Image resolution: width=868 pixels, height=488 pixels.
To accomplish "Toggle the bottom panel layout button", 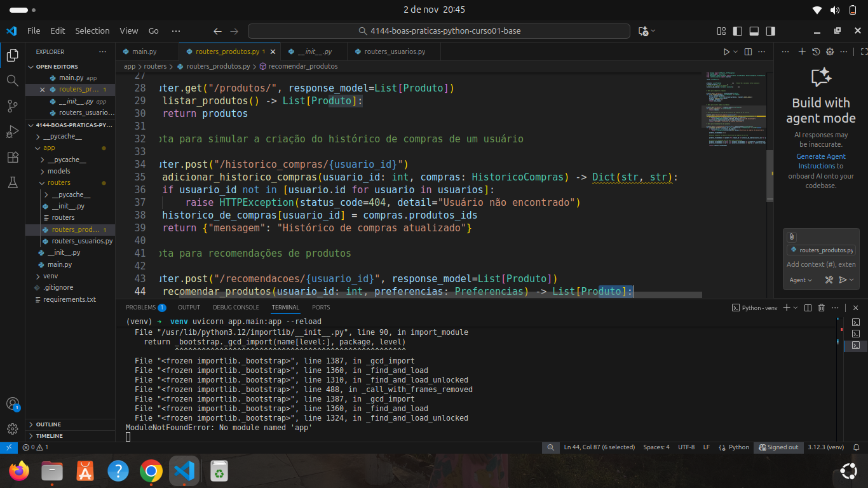I will pos(754,30).
